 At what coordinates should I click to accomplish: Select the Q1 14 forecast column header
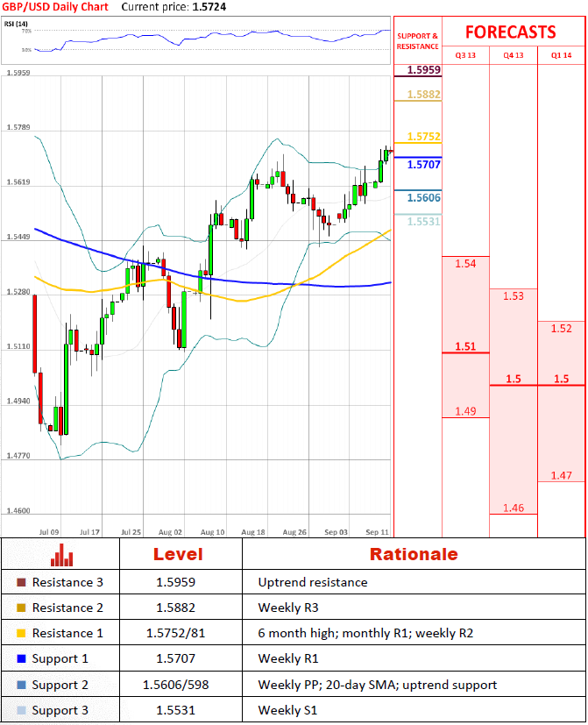(x=561, y=55)
